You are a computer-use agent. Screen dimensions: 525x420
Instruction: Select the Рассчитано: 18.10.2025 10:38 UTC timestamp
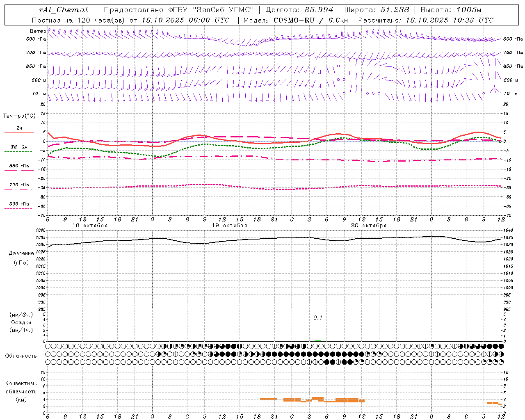426,20
